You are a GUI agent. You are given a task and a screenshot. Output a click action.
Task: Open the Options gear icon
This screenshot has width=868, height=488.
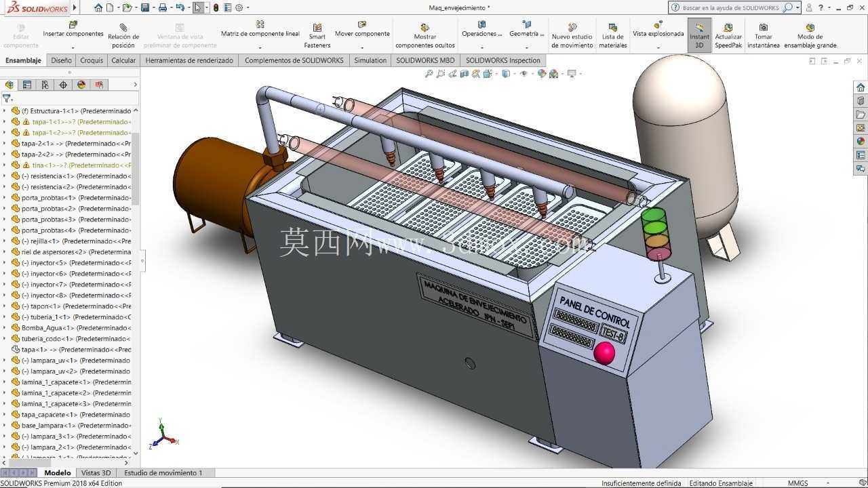pyautogui.click(x=239, y=7)
